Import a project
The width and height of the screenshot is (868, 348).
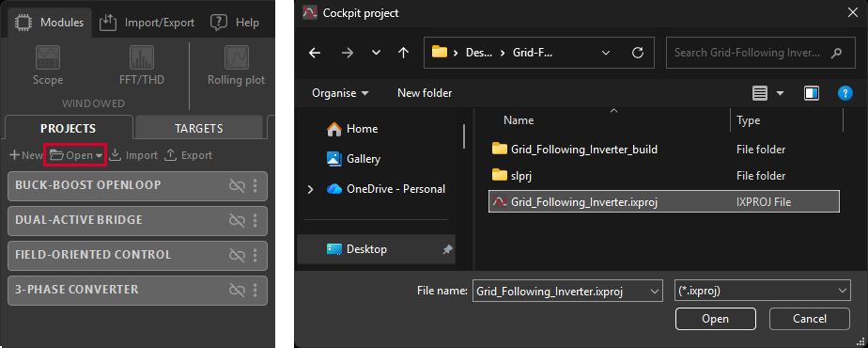[133, 155]
